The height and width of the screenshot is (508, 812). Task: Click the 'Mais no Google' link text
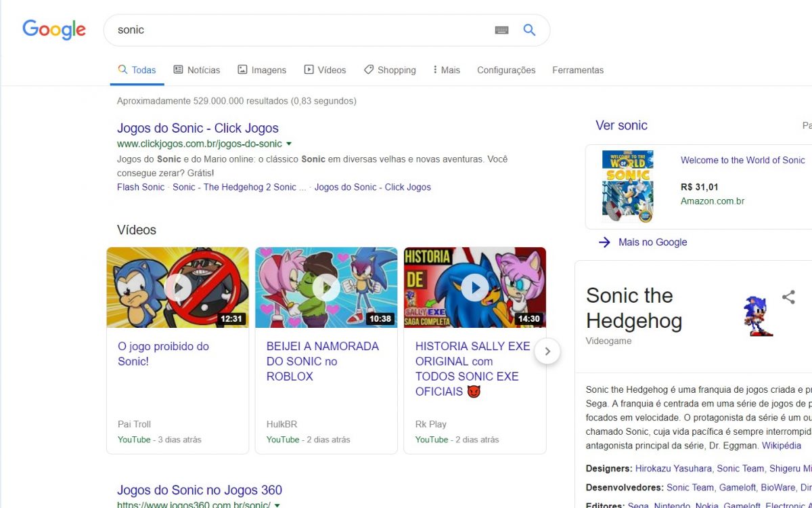(x=652, y=242)
